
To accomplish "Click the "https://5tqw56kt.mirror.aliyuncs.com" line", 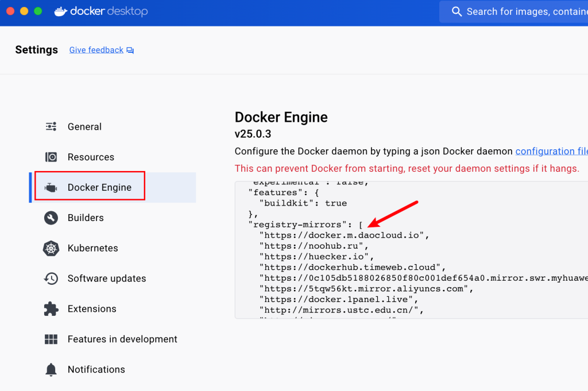I will [366, 289].
